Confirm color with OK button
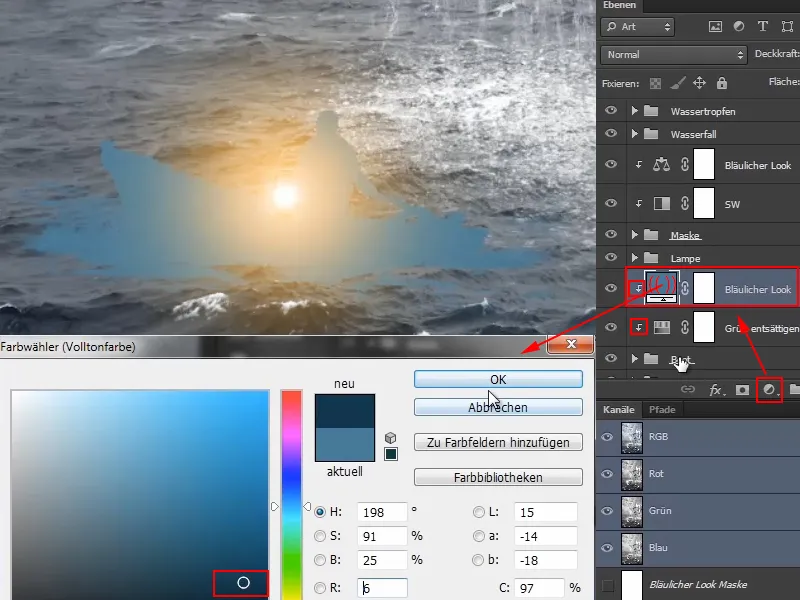This screenshot has height=600, width=800. [498, 380]
